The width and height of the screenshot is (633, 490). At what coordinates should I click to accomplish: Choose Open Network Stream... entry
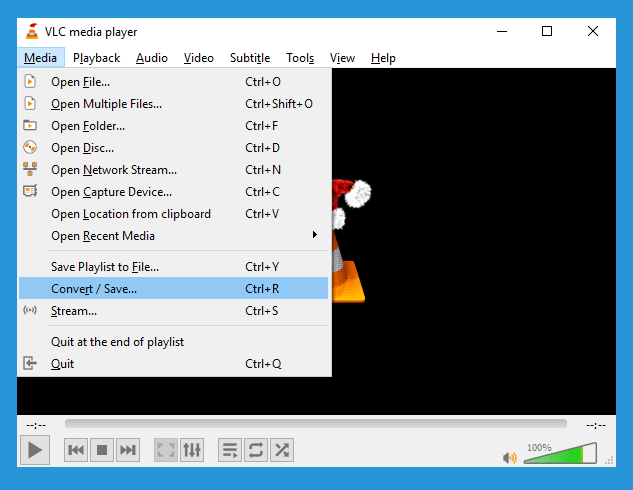click(x=173, y=170)
